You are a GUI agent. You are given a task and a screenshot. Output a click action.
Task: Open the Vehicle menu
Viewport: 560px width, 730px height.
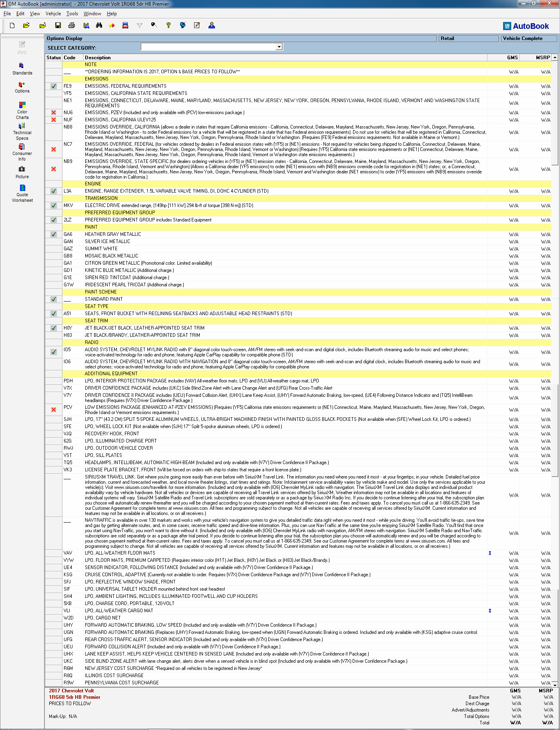53,14
